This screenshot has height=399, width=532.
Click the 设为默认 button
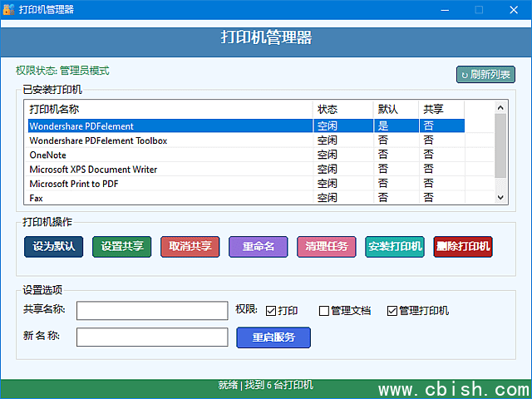click(53, 246)
